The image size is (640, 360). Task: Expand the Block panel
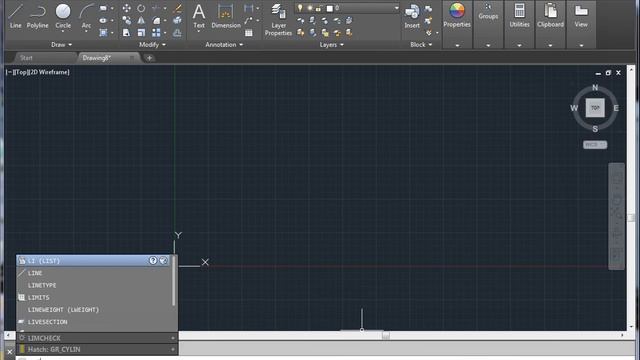pyautogui.click(x=421, y=44)
